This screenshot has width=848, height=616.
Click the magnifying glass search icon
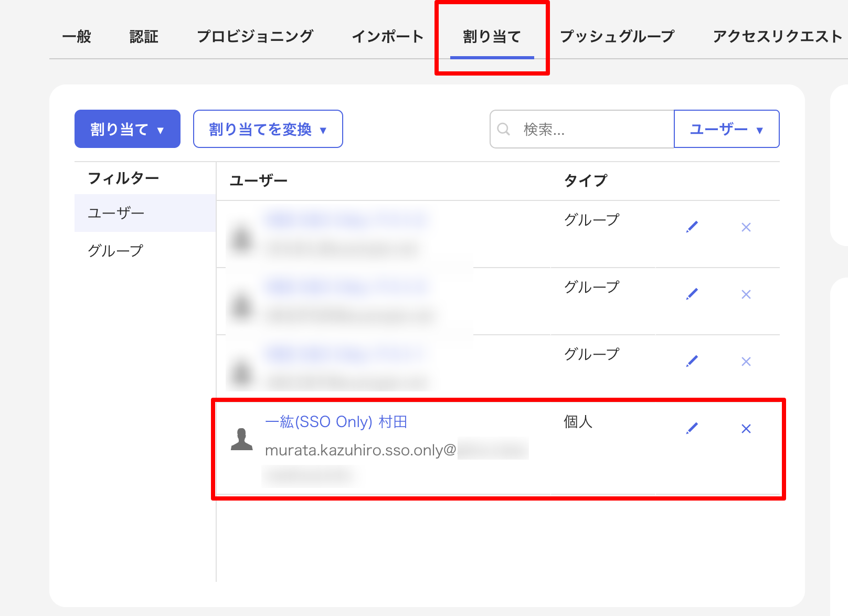pyautogui.click(x=503, y=128)
